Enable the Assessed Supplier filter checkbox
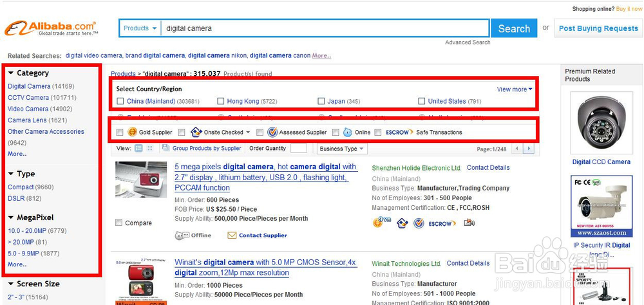The height and width of the screenshot is (305, 644). pos(260,132)
